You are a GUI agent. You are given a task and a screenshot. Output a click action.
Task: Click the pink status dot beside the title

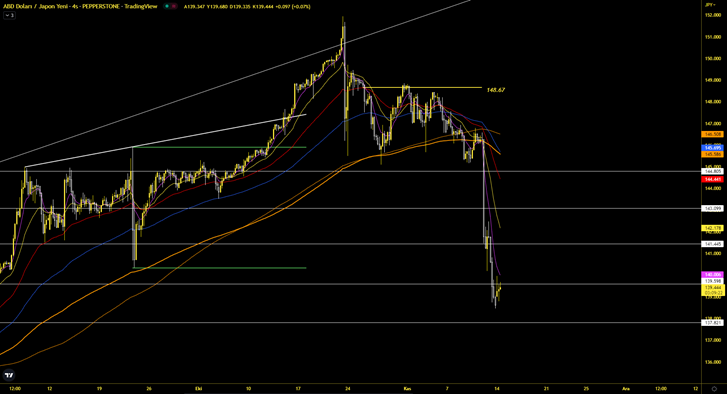[173, 6]
